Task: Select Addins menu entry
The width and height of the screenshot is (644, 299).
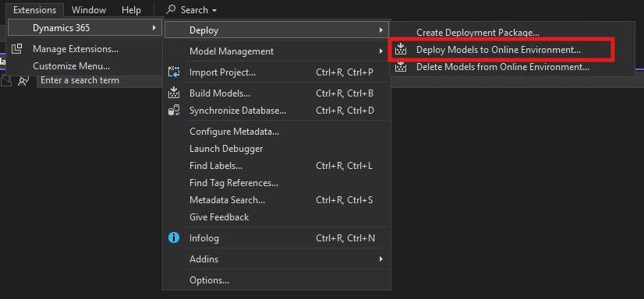Action: [x=277, y=259]
